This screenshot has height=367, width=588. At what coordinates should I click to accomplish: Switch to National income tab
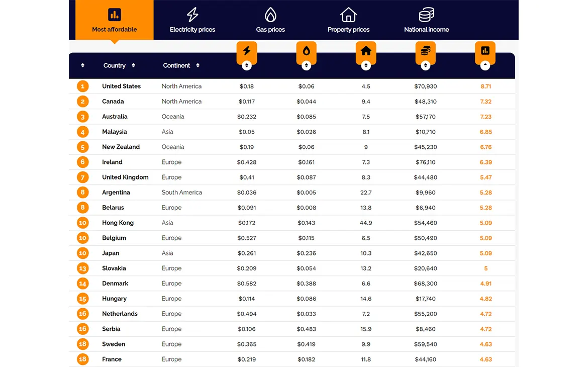pyautogui.click(x=426, y=20)
